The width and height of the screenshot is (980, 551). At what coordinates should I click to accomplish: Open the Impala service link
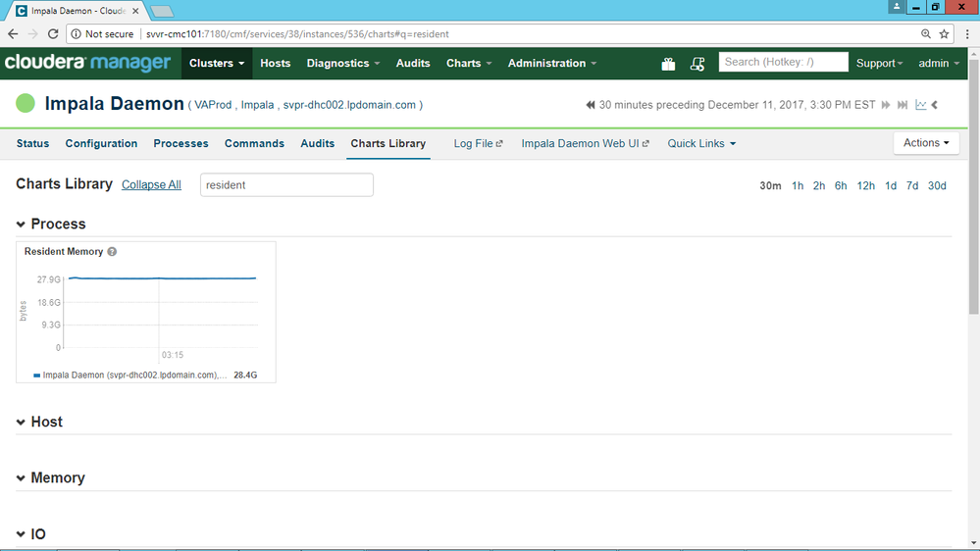tap(257, 105)
